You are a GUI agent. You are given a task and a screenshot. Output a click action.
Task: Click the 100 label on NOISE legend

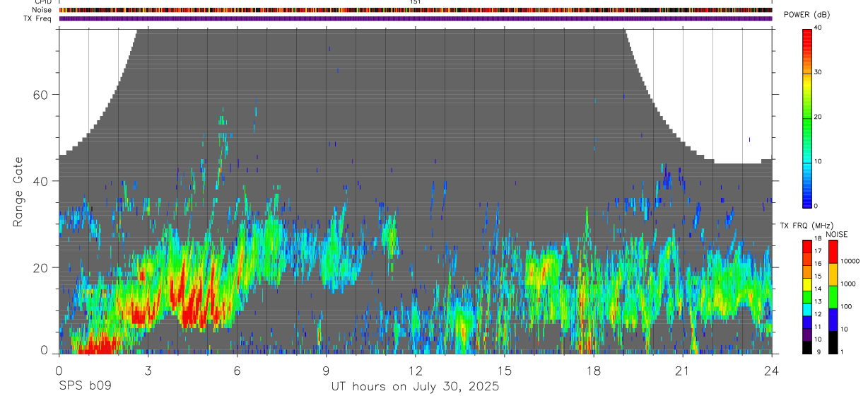click(x=845, y=306)
